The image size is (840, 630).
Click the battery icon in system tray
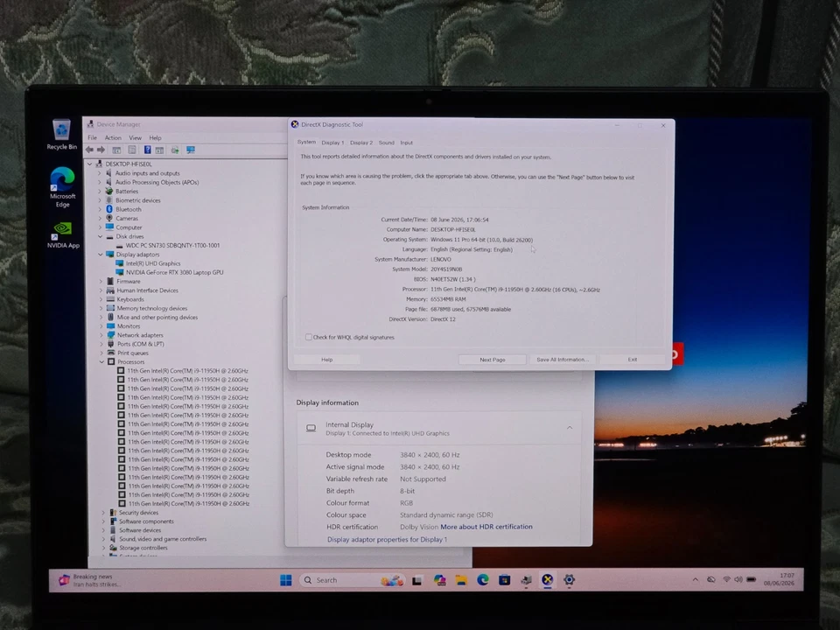click(751, 579)
